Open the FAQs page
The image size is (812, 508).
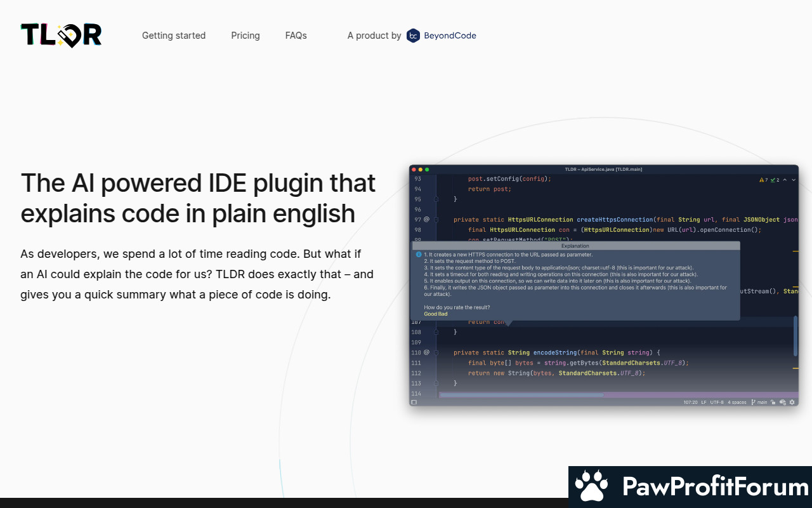(x=296, y=36)
